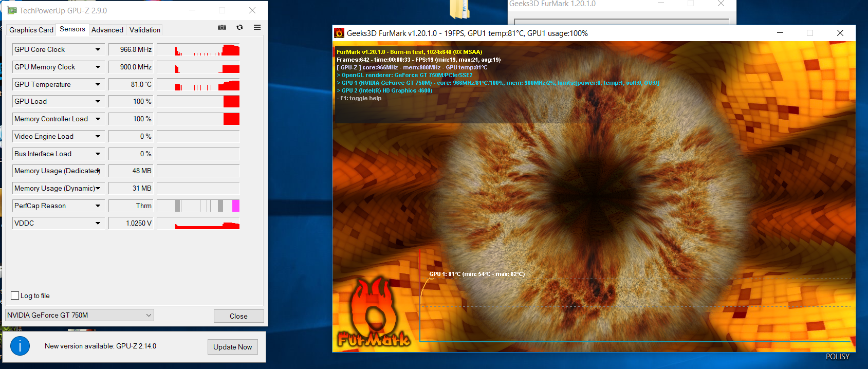Viewport: 868px width, 369px height.
Task: Click the GPU Load red graph
Action: [x=198, y=101]
